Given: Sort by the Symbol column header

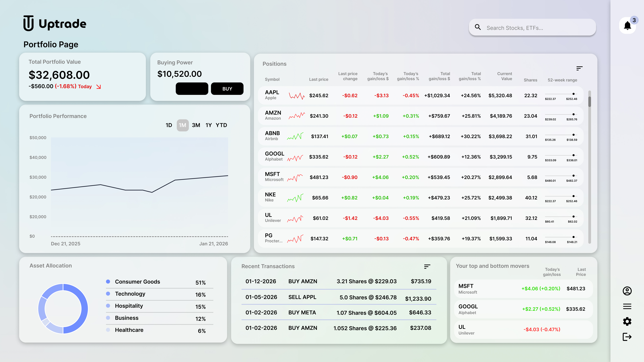Looking at the screenshot, I should tap(272, 79).
